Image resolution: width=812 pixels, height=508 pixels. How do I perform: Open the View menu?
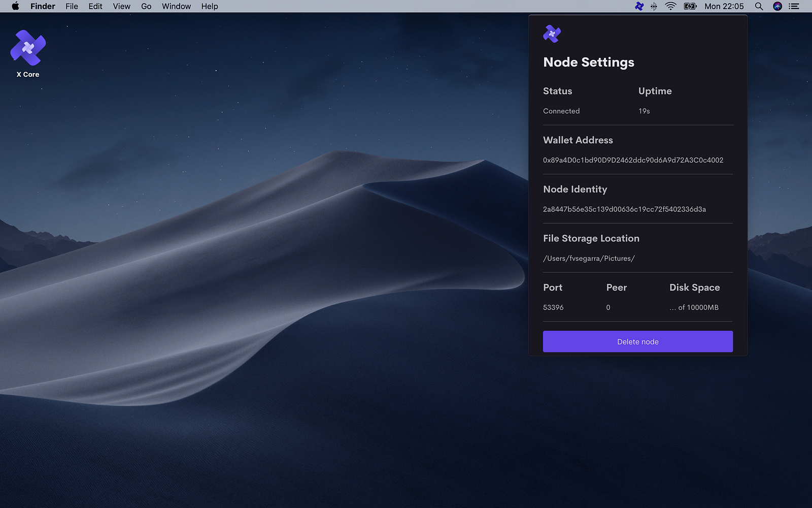click(x=121, y=6)
